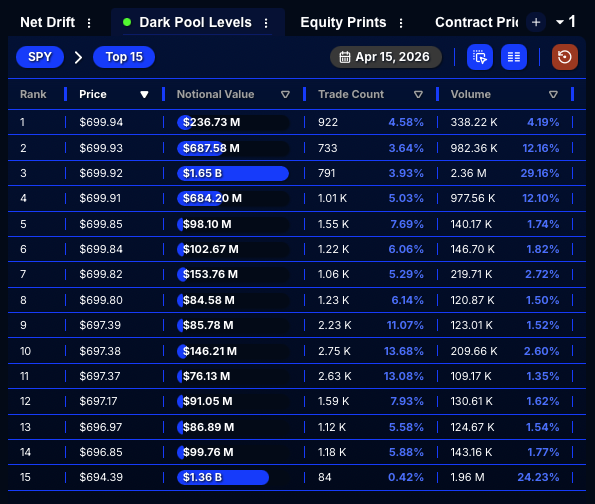
Task: Click the $684.20 M notional bar
Action: pos(233,198)
